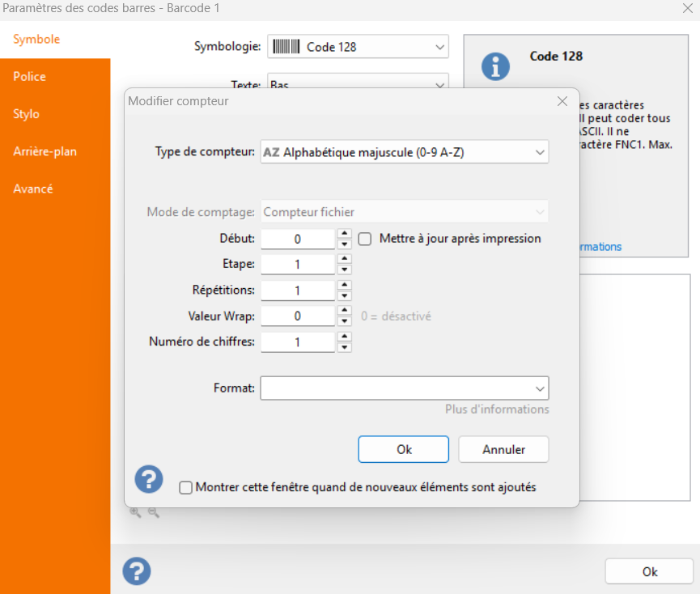Click the zoom out magnifier icon
The height and width of the screenshot is (594, 700).
tap(153, 512)
